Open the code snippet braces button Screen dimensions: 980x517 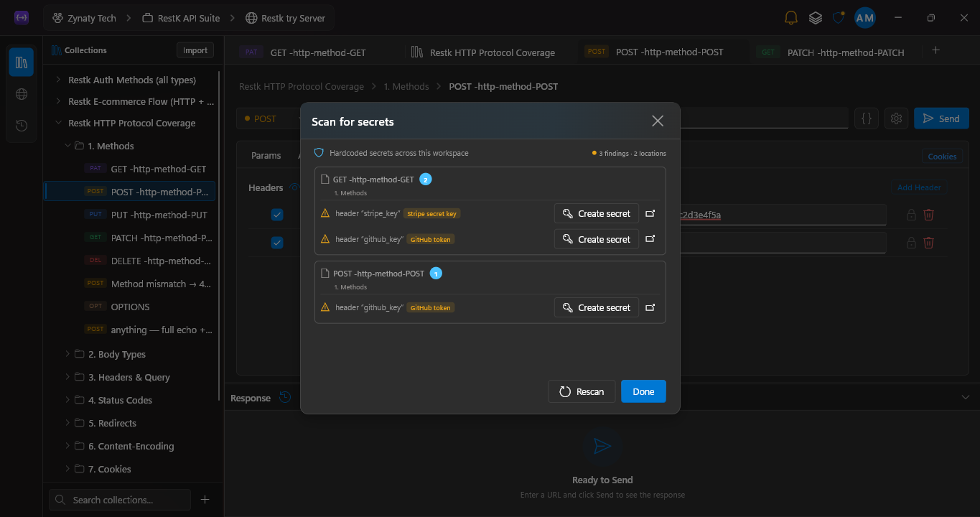tap(867, 118)
